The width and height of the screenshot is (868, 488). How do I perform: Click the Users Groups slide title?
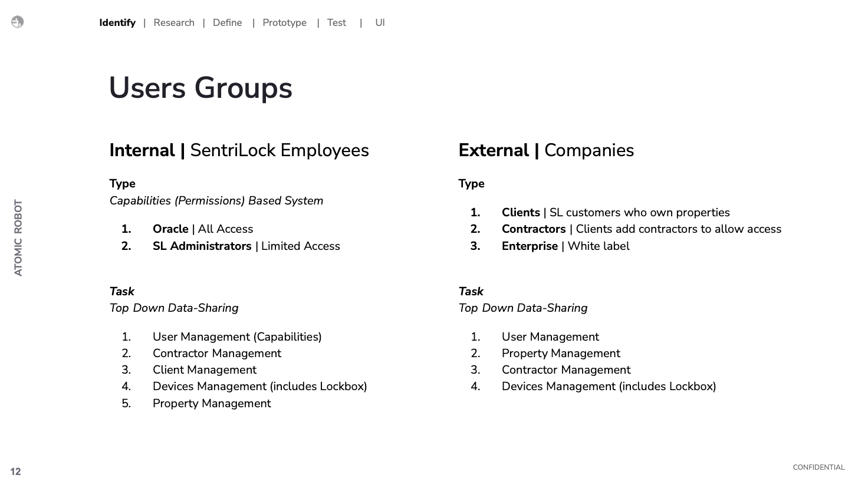click(x=200, y=88)
